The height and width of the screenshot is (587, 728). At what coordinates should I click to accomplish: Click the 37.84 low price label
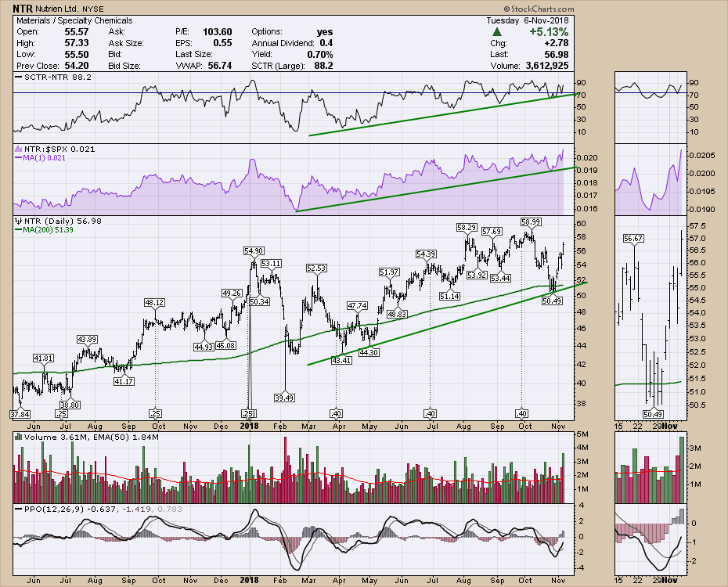(x=20, y=414)
